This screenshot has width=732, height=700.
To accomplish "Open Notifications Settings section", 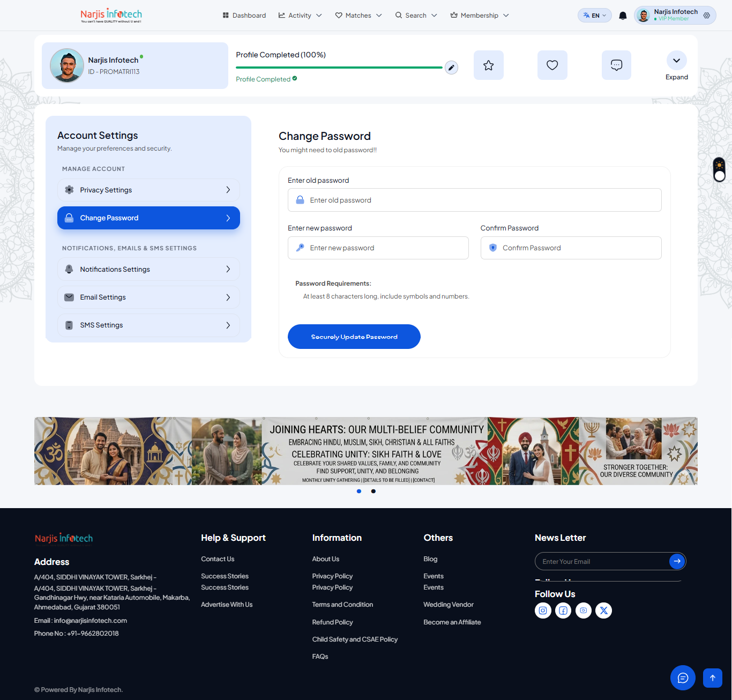I will (148, 269).
